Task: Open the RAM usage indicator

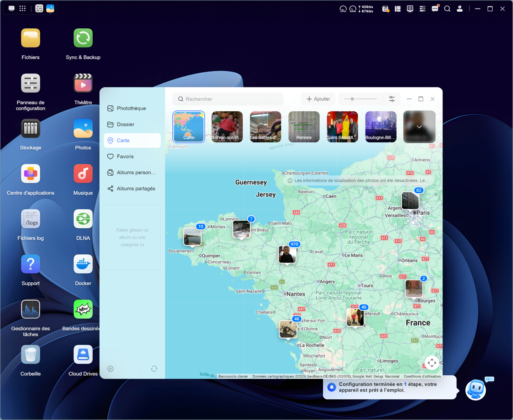Action: (x=353, y=9)
